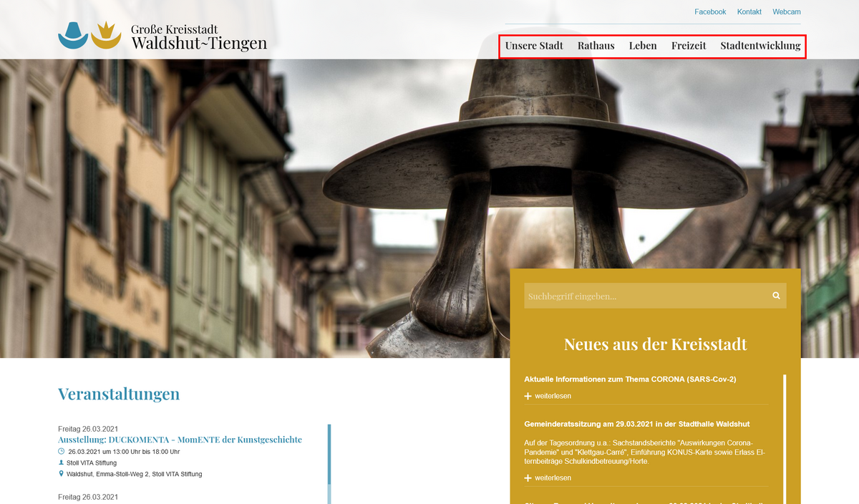Click the search magnifier icon
The width and height of the screenshot is (859, 504).
(776, 296)
